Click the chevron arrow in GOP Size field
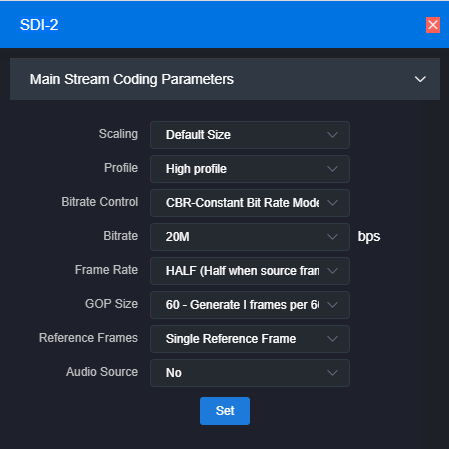 pos(332,305)
